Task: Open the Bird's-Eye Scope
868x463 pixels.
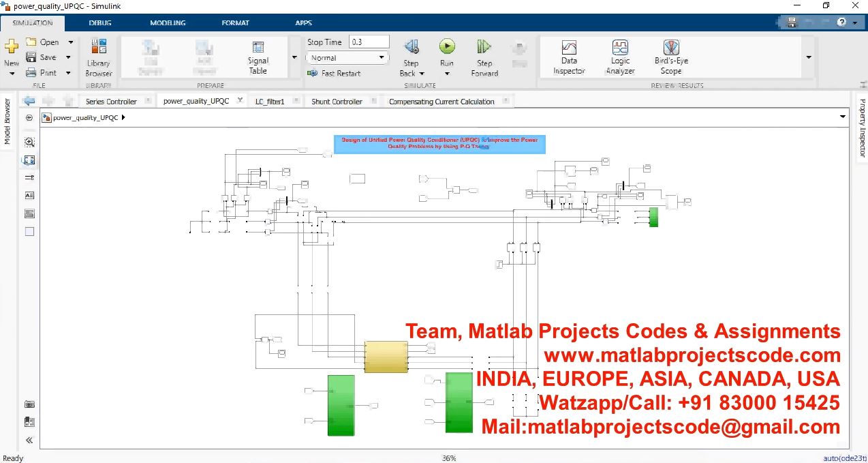Action: click(670, 57)
